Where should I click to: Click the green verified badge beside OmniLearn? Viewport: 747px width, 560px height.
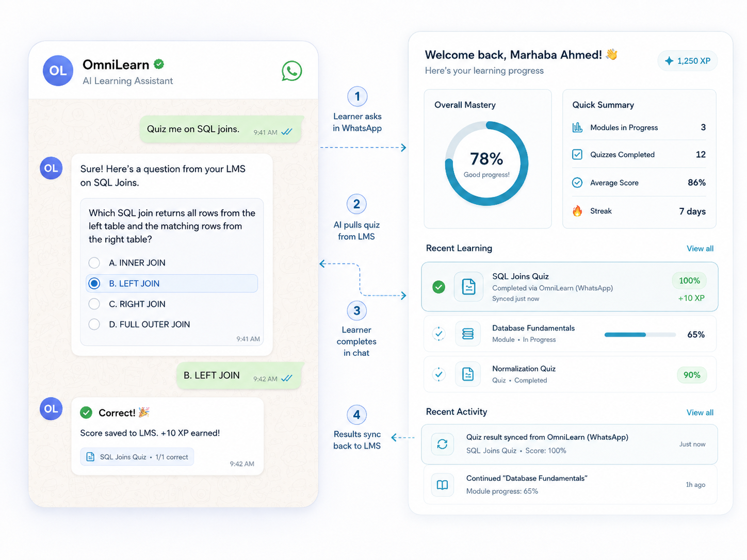(x=159, y=64)
